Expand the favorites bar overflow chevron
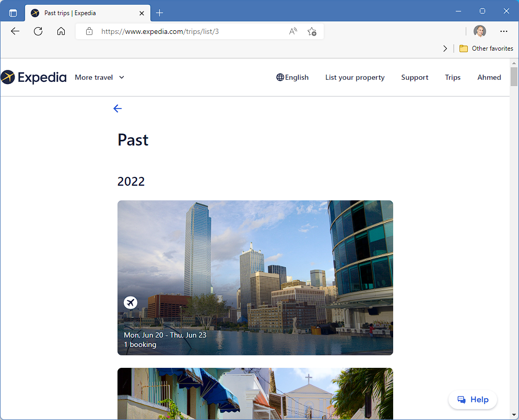Image resolution: width=519 pixels, height=420 pixels. 445,49
